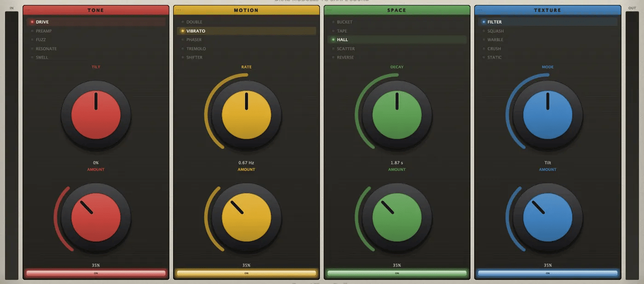Click the blue Texture AMOUNT knob
Image resolution: width=644 pixels, height=284 pixels.
coord(548,217)
